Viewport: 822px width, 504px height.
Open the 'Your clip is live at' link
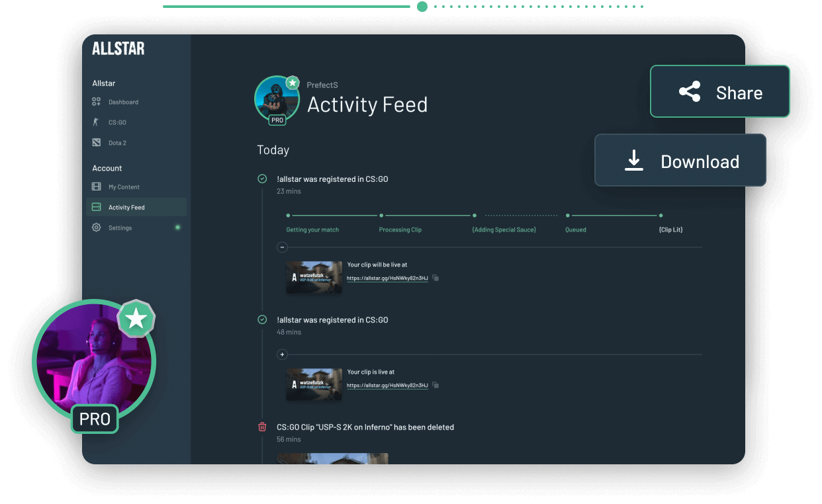(x=387, y=386)
